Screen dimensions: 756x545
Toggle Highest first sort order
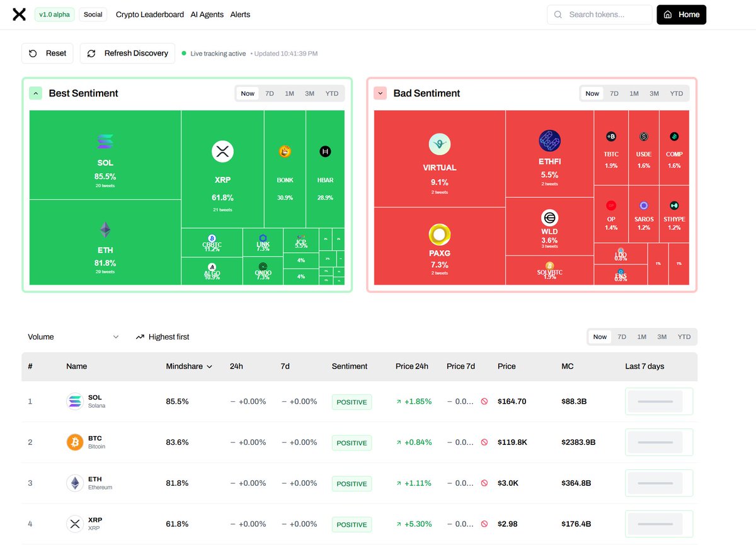[x=163, y=337]
